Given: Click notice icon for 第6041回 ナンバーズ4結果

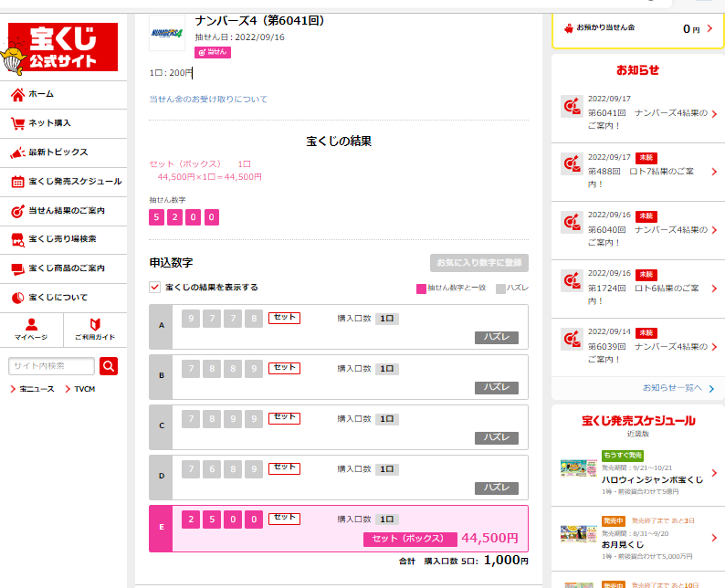Looking at the screenshot, I should tap(572, 106).
